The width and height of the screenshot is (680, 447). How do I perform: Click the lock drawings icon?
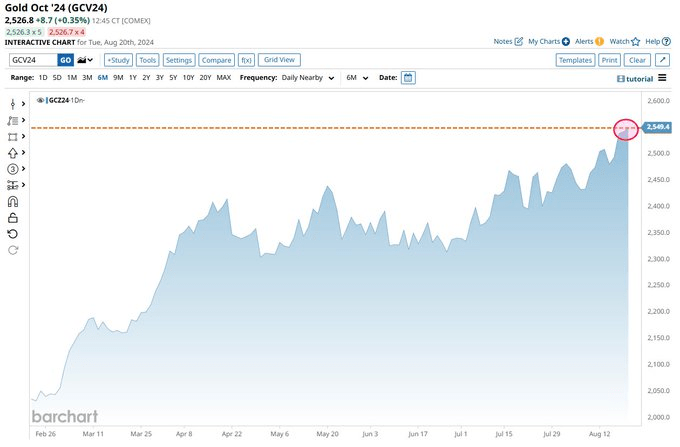tap(13, 217)
